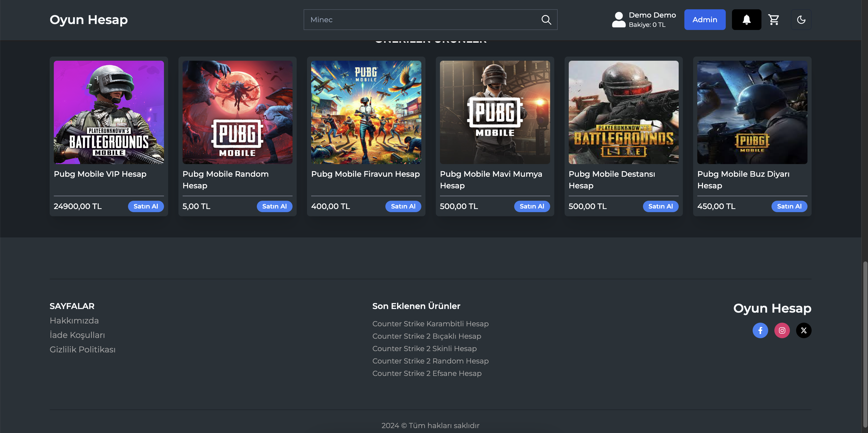
Task: Open the Instagram social link
Action: [x=782, y=330]
